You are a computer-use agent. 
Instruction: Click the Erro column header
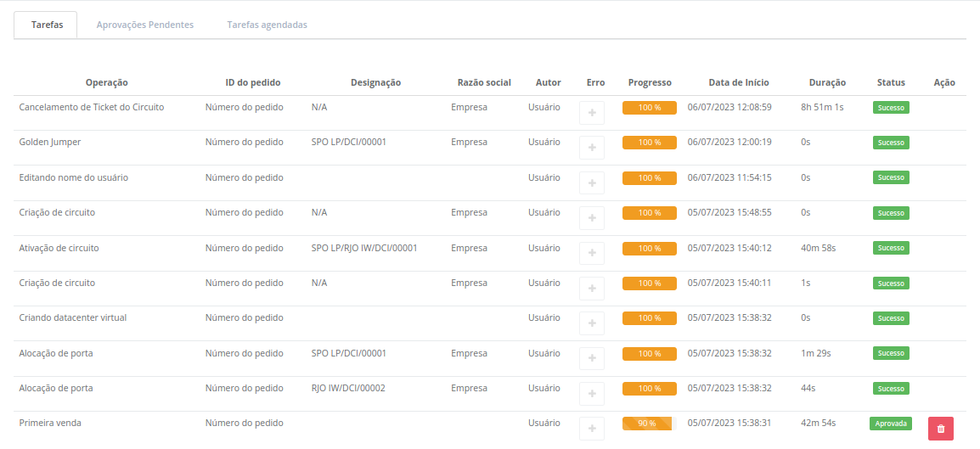[x=595, y=82]
